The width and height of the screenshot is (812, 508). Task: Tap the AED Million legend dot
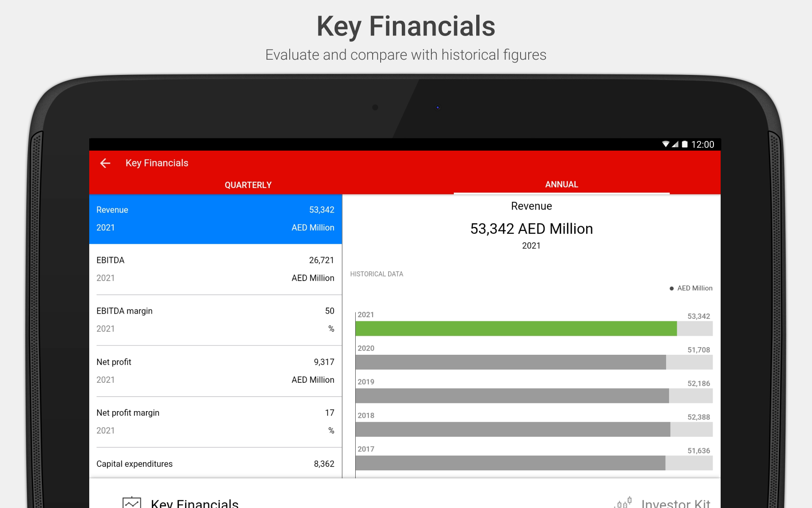pyautogui.click(x=672, y=288)
